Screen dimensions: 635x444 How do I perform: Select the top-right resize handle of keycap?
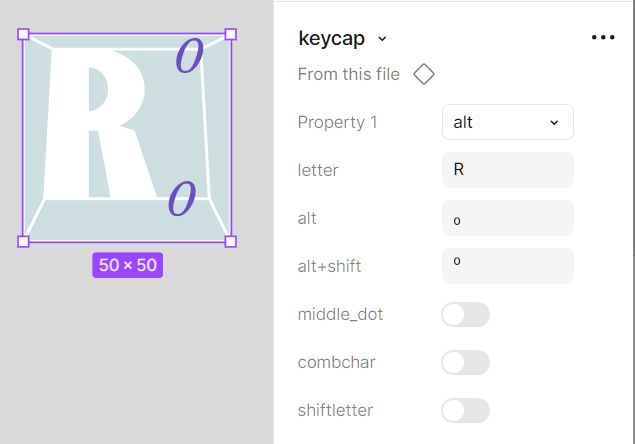(230, 34)
